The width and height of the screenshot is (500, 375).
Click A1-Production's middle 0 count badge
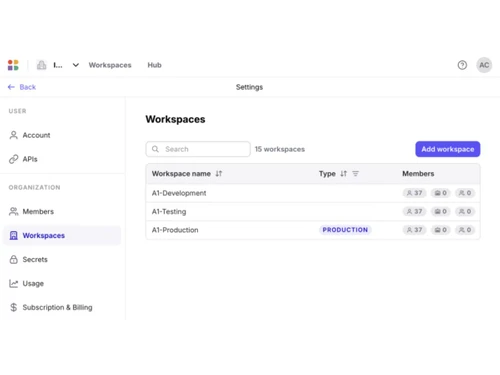click(x=441, y=230)
